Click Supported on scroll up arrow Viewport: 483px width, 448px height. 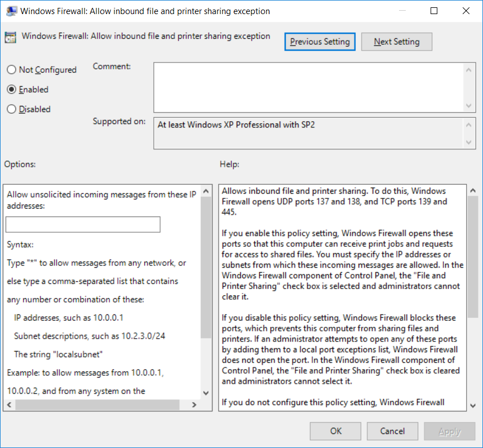(469, 125)
